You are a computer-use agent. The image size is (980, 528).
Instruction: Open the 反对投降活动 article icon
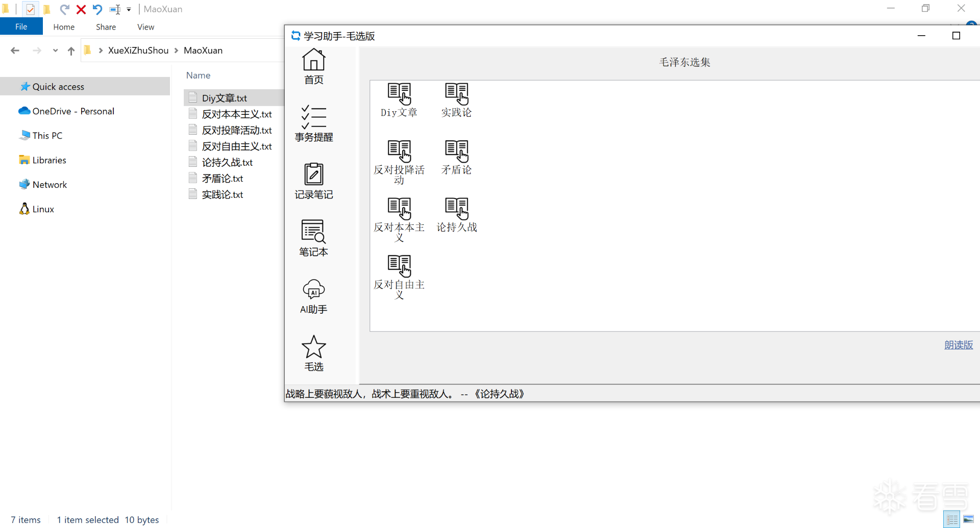coord(399,162)
